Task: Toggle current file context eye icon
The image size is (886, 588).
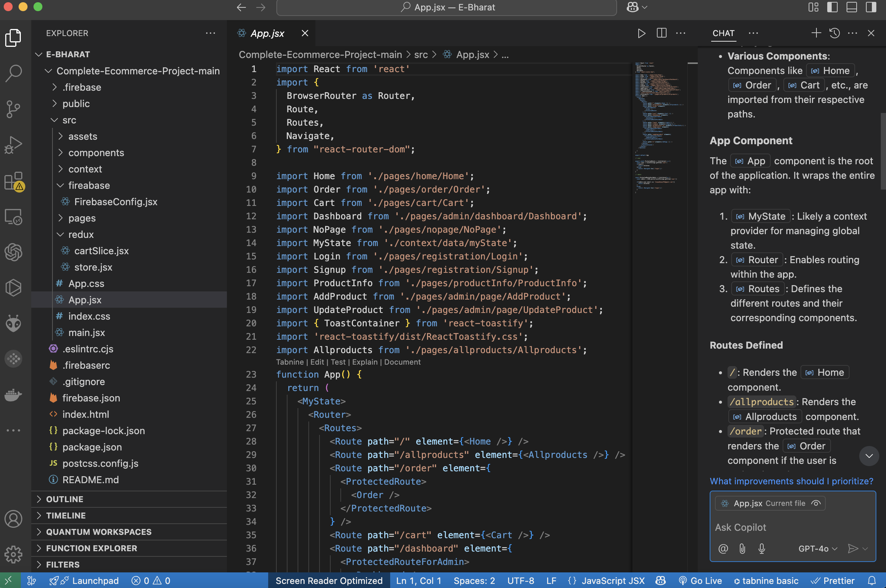Action: point(816,503)
